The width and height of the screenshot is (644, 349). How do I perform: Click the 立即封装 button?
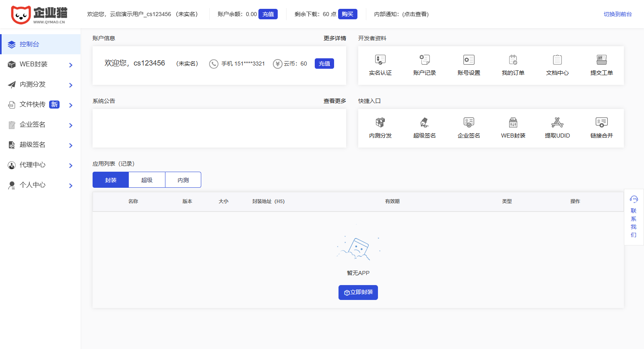click(358, 292)
